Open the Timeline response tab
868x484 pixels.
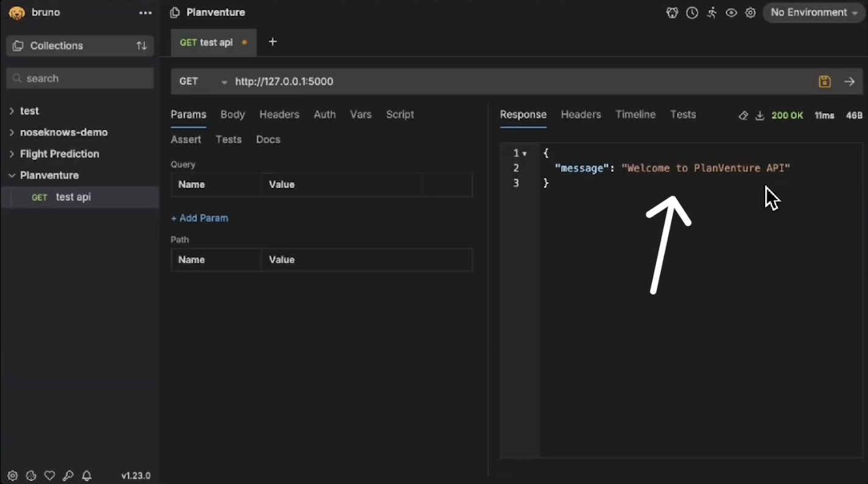point(635,114)
